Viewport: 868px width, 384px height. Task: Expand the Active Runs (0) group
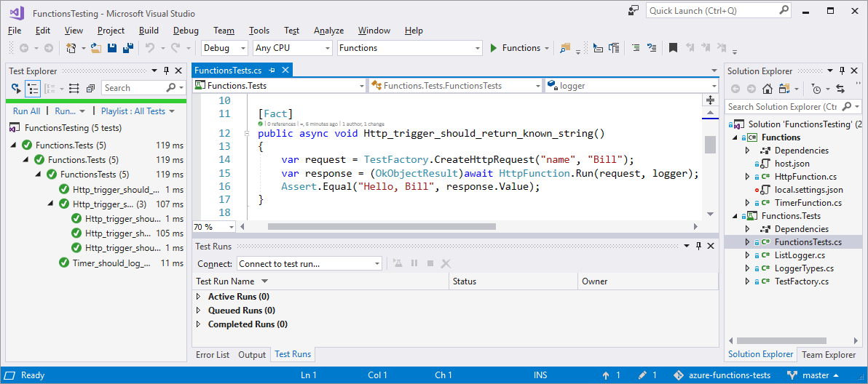pos(199,297)
